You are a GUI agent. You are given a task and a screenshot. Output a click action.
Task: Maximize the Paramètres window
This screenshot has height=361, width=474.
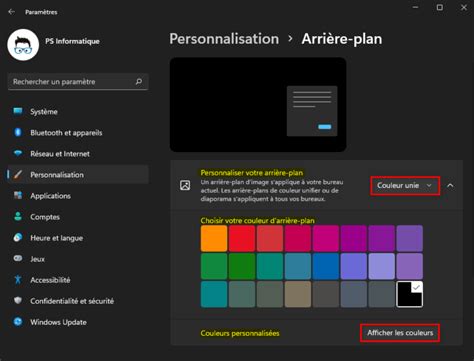440,7
